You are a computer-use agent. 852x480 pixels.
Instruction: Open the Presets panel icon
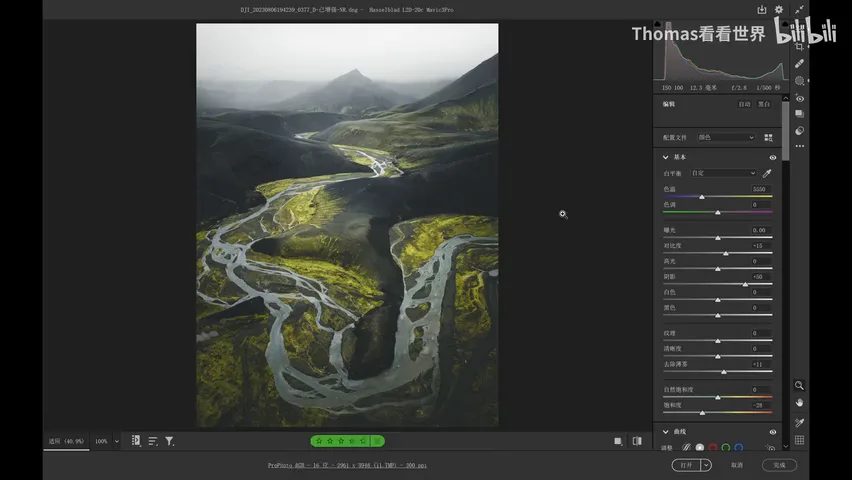click(799, 130)
